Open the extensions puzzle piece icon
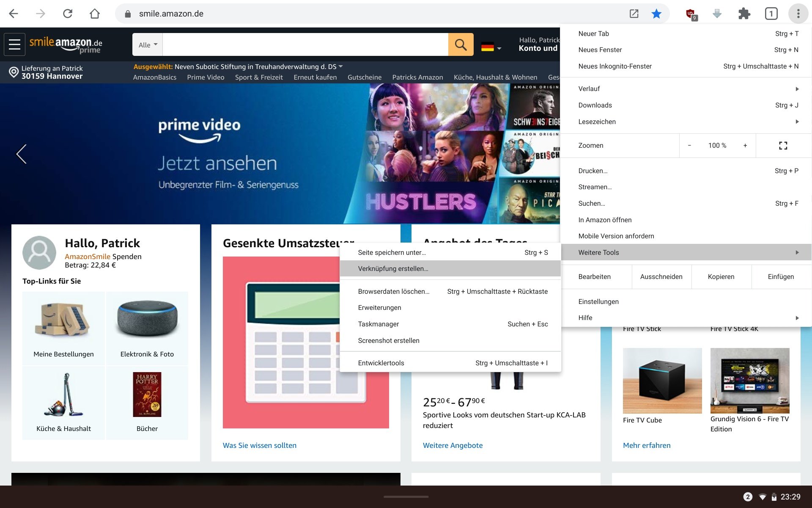 [x=744, y=14]
